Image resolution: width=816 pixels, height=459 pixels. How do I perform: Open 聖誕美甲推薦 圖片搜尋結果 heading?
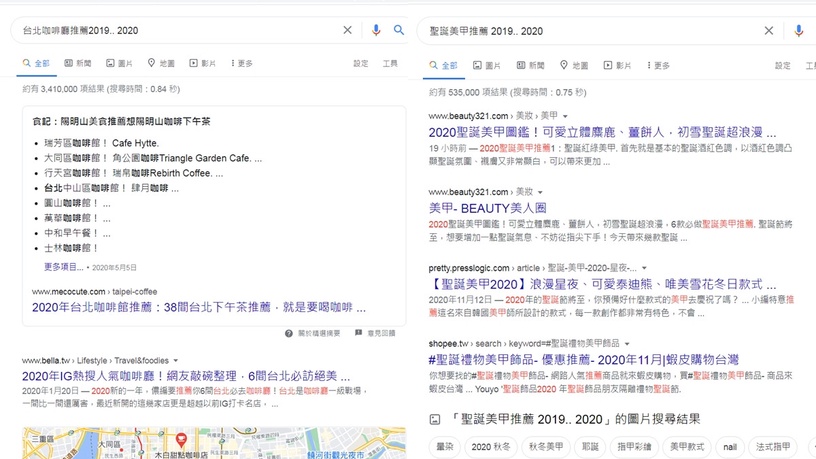coord(574,419)
